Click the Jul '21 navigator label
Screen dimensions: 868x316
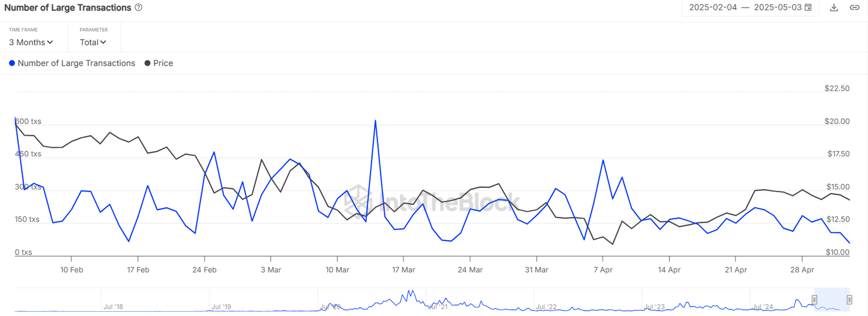(438, 307)
